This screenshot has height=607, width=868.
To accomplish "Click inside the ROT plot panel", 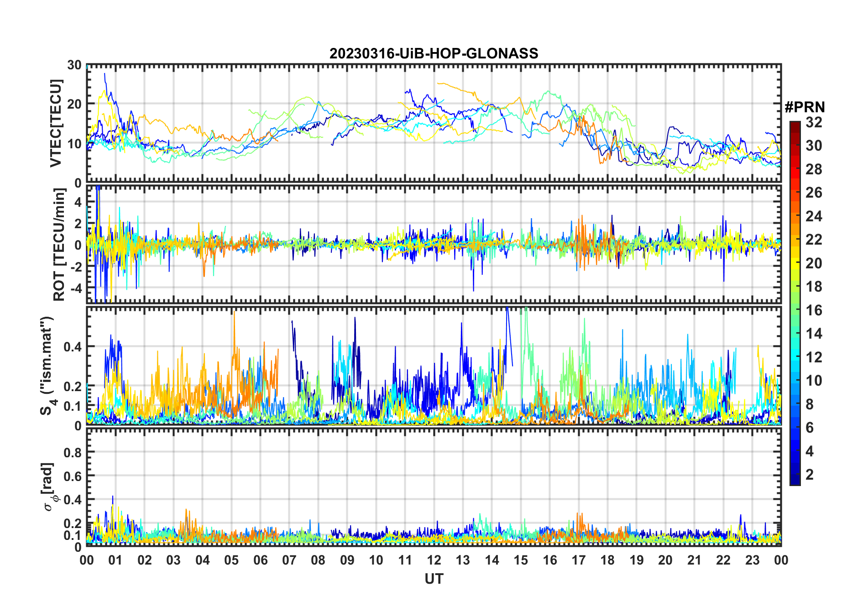I will pyautogui.click(x=434, y=244).
